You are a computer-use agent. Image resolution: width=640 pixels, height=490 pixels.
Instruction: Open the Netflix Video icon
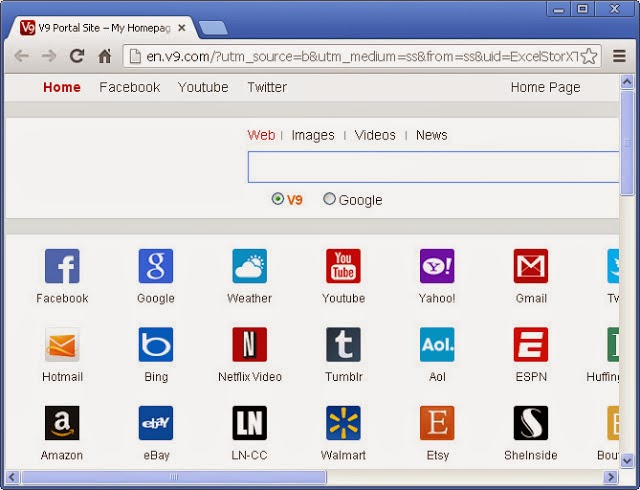[249, 345]
